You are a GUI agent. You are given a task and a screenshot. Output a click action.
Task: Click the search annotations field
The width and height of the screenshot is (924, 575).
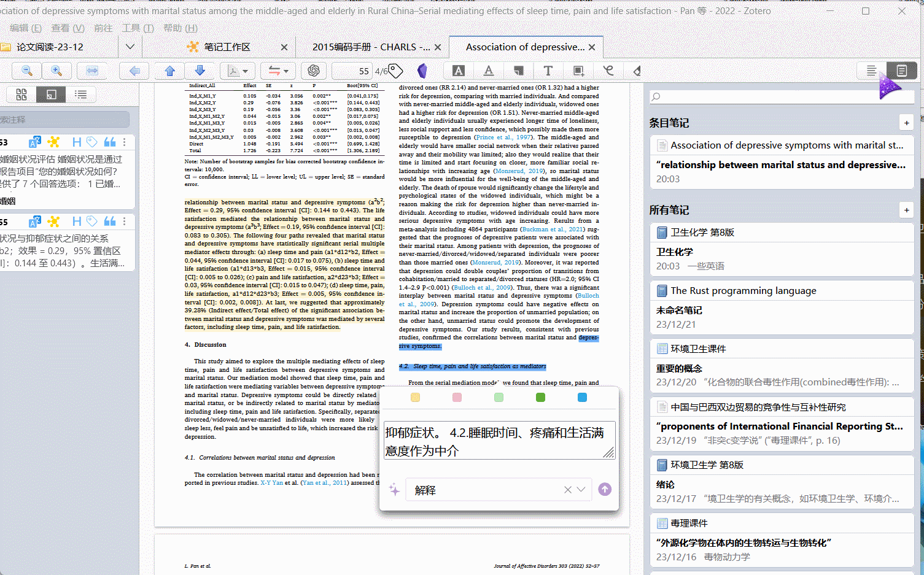64,119
